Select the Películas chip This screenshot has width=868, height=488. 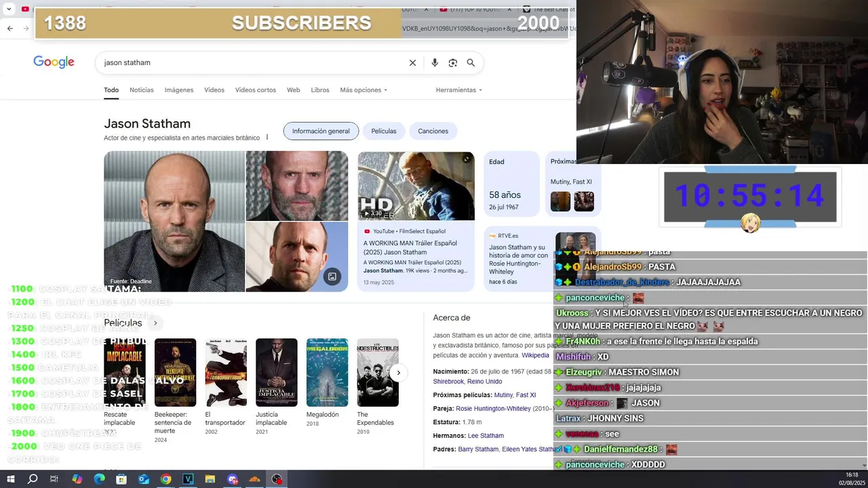pyautogui.click(x=384, y=131)
